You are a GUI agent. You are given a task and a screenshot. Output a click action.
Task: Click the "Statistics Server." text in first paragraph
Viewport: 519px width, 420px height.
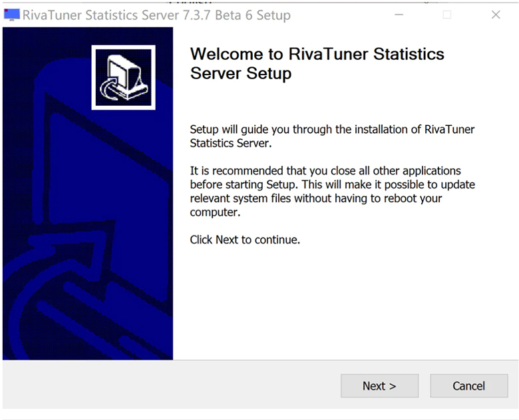click(x=230, y=143)
